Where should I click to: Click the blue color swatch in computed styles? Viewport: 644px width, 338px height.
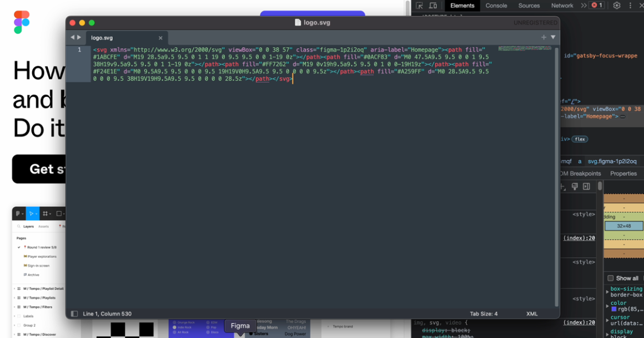(614, 309)
